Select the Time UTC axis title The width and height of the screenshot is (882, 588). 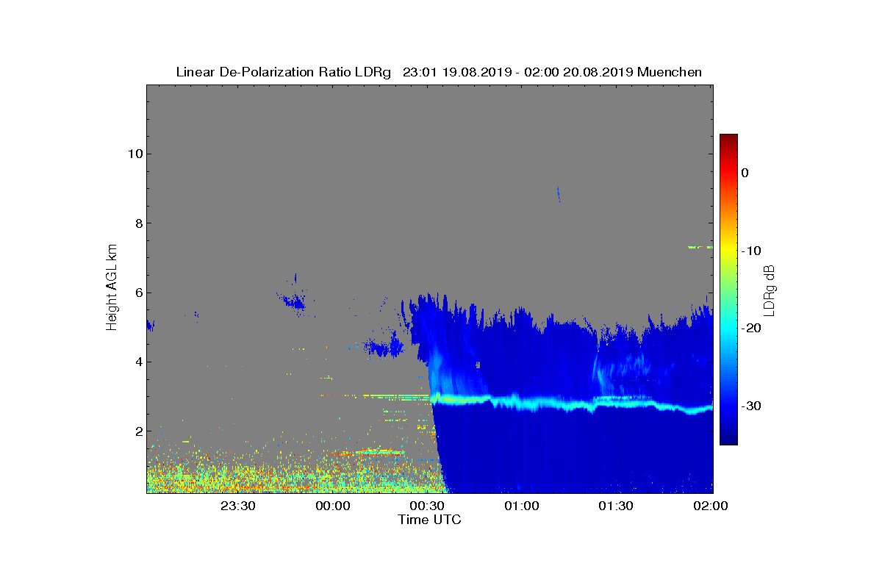(x=430, y=520)
